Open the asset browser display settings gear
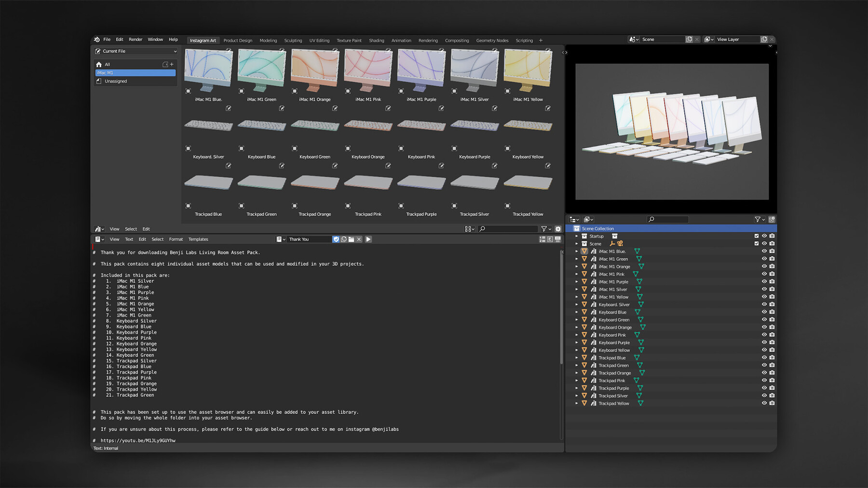The width and height of the screenshot is (868, 488). [558, 229]
